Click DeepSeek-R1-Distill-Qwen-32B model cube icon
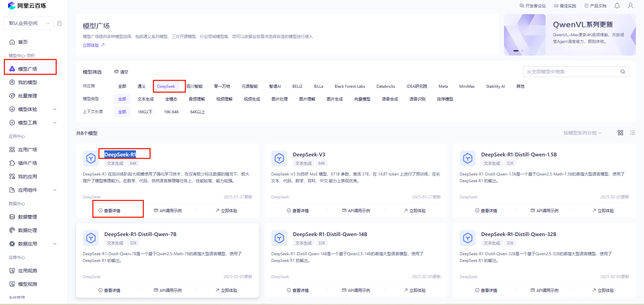644x305 pixels. point(468,238)
